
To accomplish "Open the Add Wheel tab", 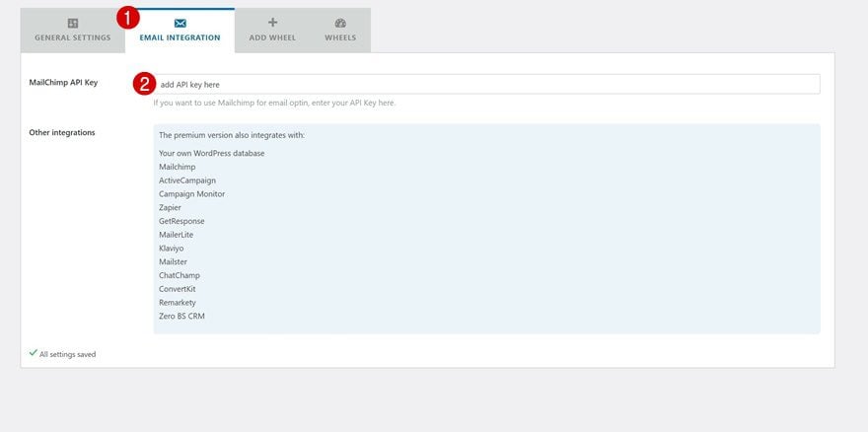I will pos(272,31).
